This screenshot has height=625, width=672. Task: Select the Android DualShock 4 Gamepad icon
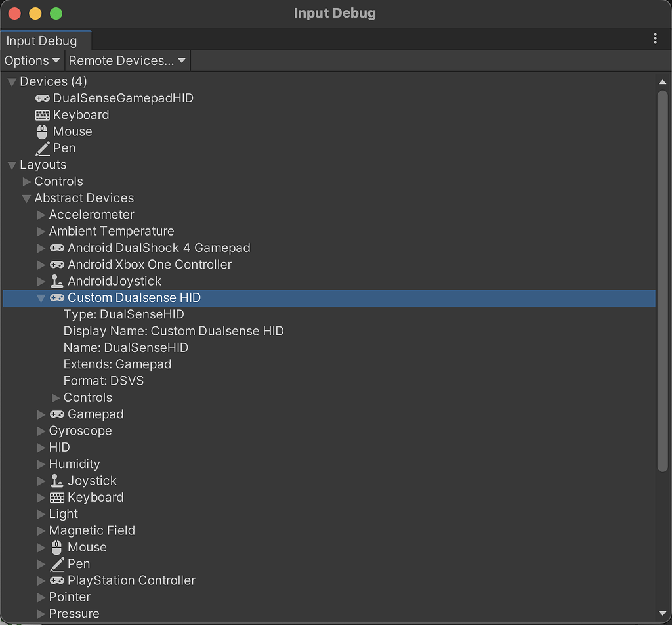pos(56,248)
